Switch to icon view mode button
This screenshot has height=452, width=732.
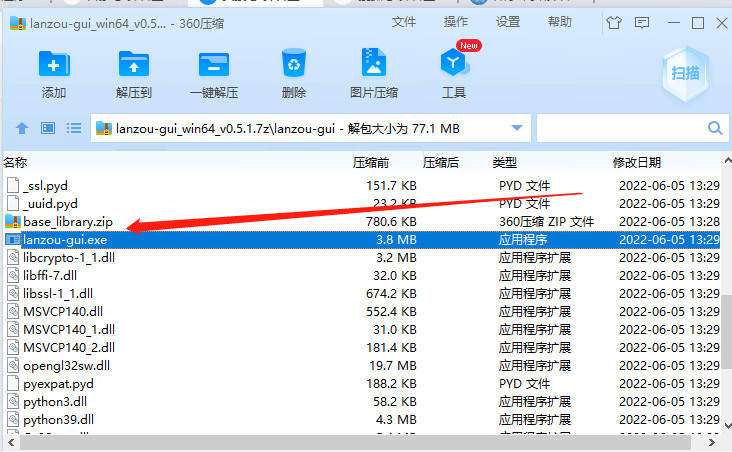(48, 128)
